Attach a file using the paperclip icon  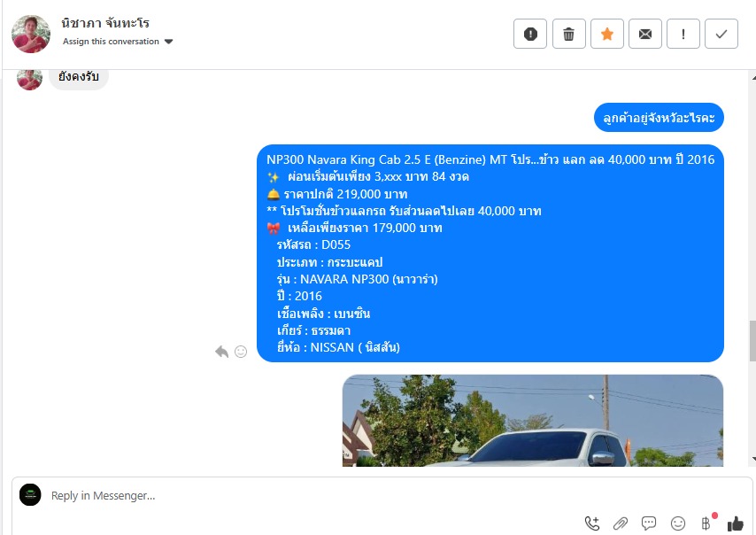(621, 523)
